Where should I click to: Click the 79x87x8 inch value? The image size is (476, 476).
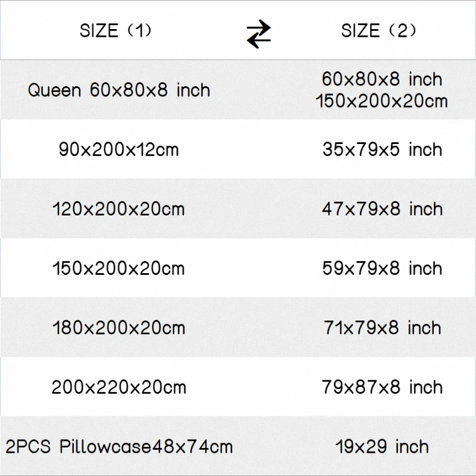pyautogui.click(x=382, y=387)
